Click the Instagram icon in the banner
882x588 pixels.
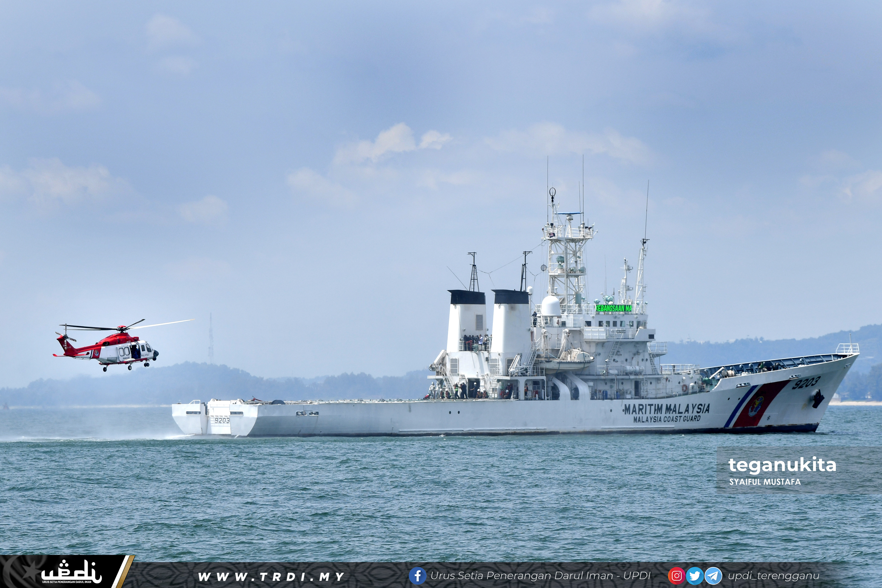point(677,576)
